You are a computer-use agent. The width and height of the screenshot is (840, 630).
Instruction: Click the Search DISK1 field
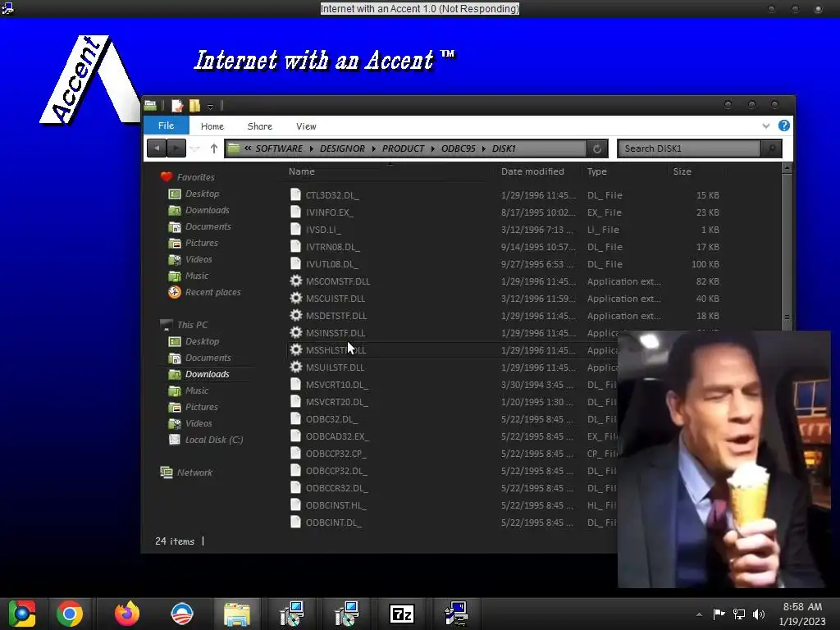688,148
